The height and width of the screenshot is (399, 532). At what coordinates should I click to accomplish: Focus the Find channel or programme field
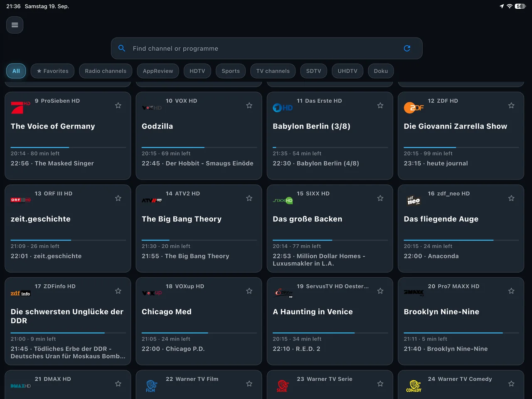267,49
